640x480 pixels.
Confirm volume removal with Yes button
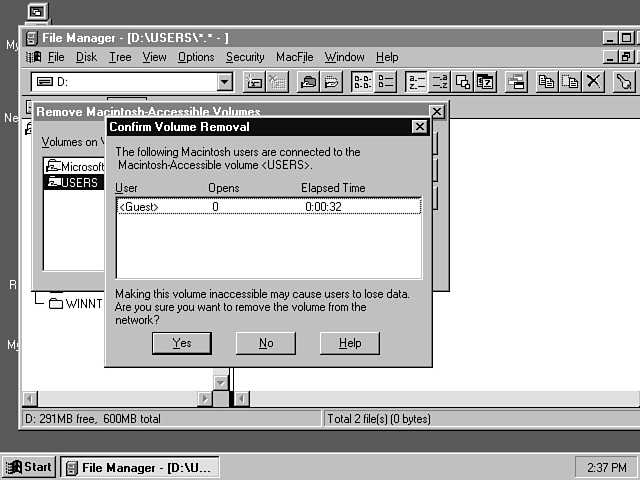click(182, 343)
